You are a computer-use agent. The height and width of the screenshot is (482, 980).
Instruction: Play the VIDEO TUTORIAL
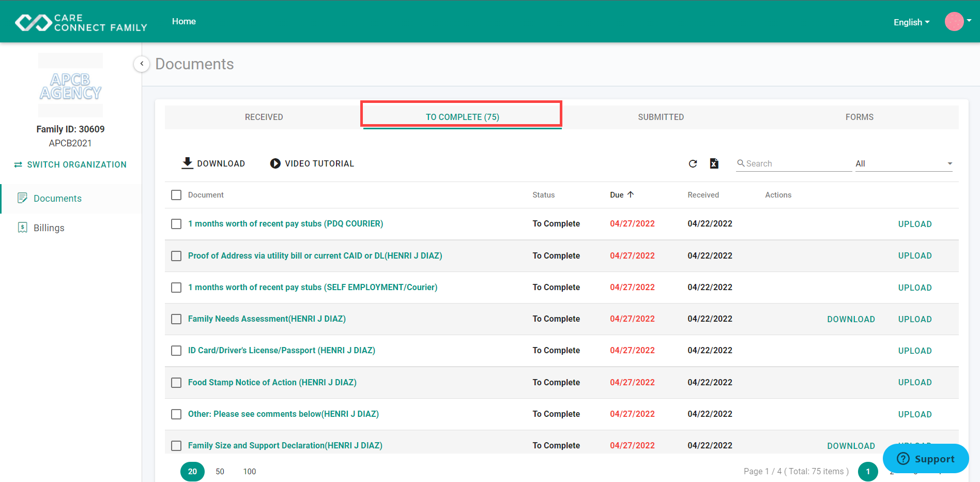pos(312,163)
